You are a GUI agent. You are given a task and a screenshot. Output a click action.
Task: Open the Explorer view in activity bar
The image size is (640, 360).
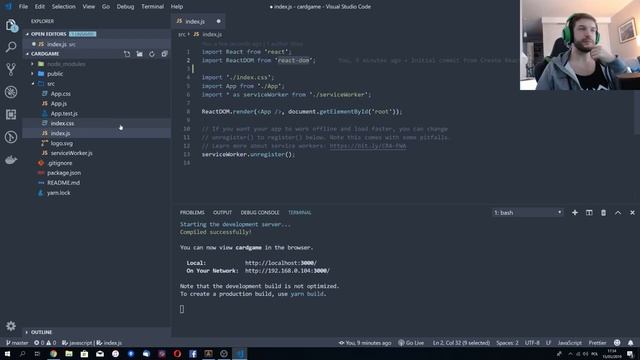click(11, 25)
